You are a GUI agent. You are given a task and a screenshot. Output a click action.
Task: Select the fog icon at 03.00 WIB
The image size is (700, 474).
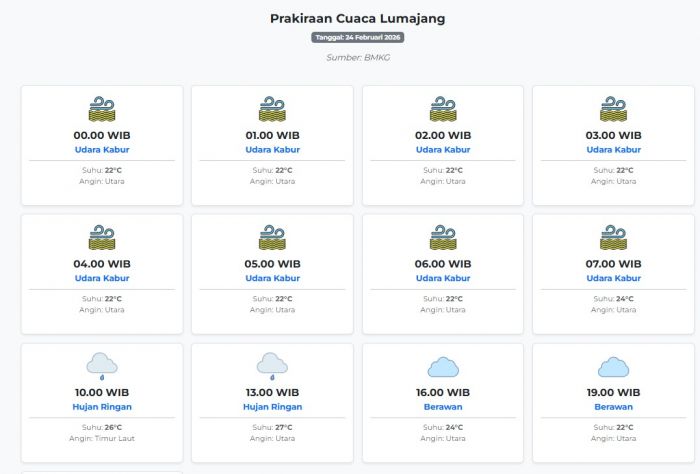[x=613, y=109]
